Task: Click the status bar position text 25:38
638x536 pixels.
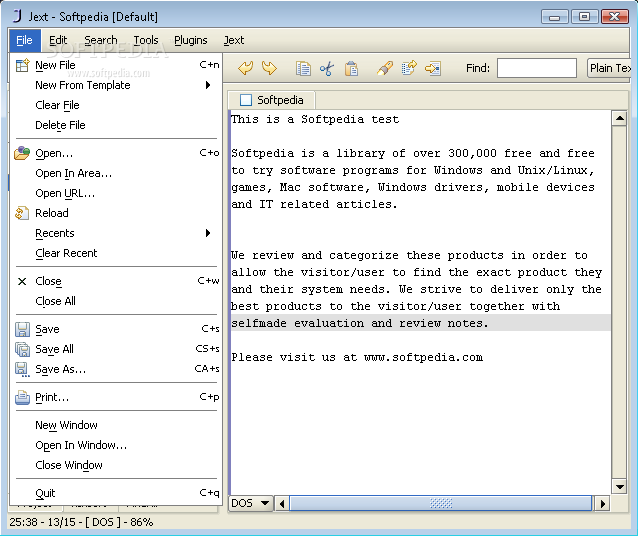Action: point(25,522)
